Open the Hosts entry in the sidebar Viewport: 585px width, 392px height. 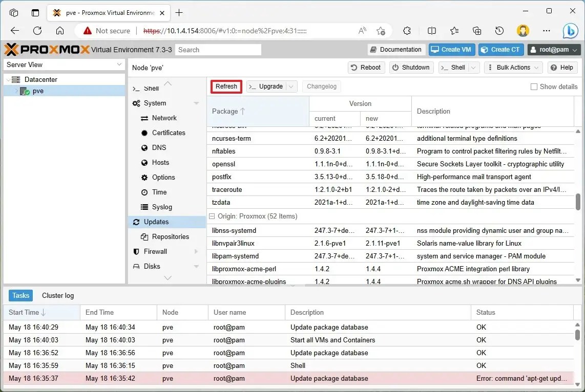160,162
